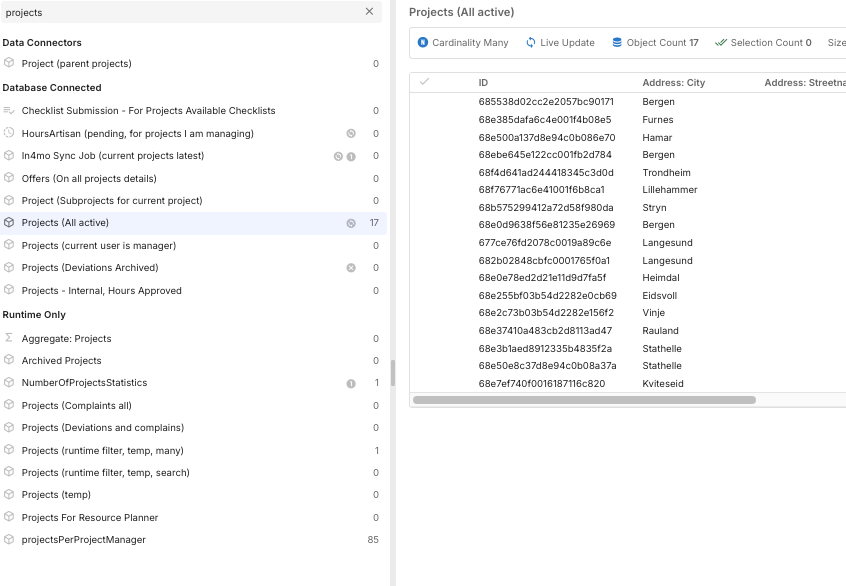846x586 pixels.
Task: Click the Selection Count double-check icon
Action: [720, 43]
